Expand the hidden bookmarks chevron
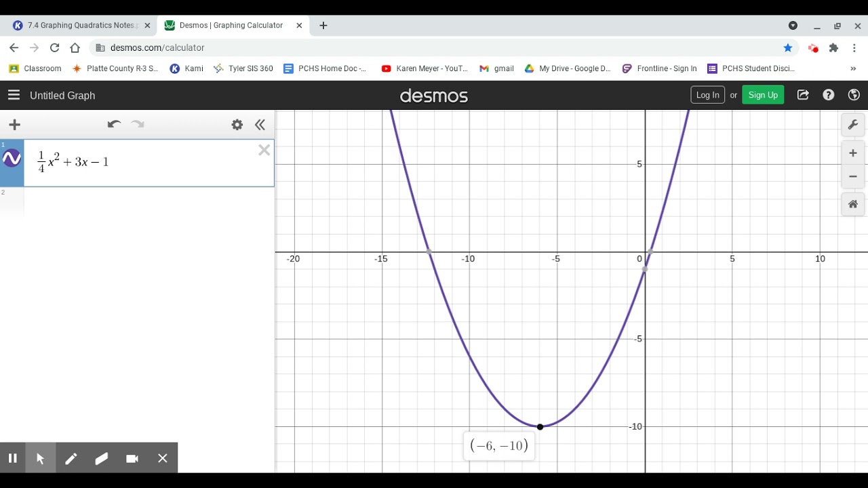Screen dimensions: 868x488 click(x=853, y=68)
